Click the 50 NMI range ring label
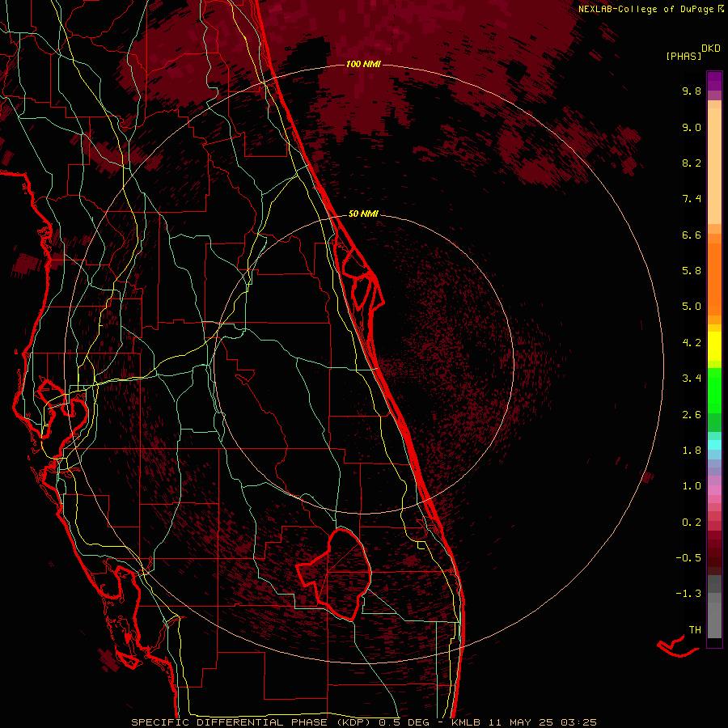The width and height of the screenshot is (728, 728). [363, 214]
